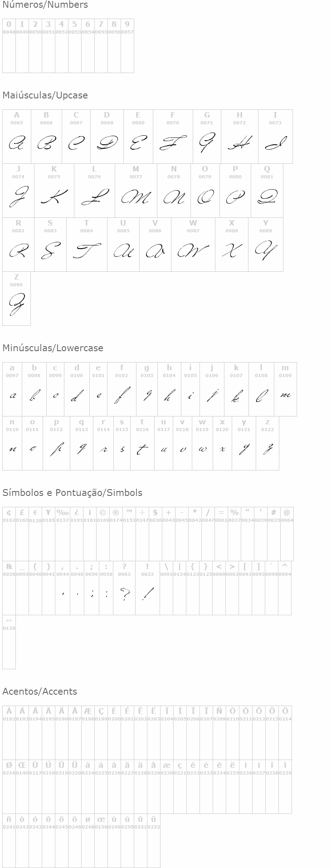331x868 pixels.
Task: Click the question mark glyph cell
Action: click(124, 588)
